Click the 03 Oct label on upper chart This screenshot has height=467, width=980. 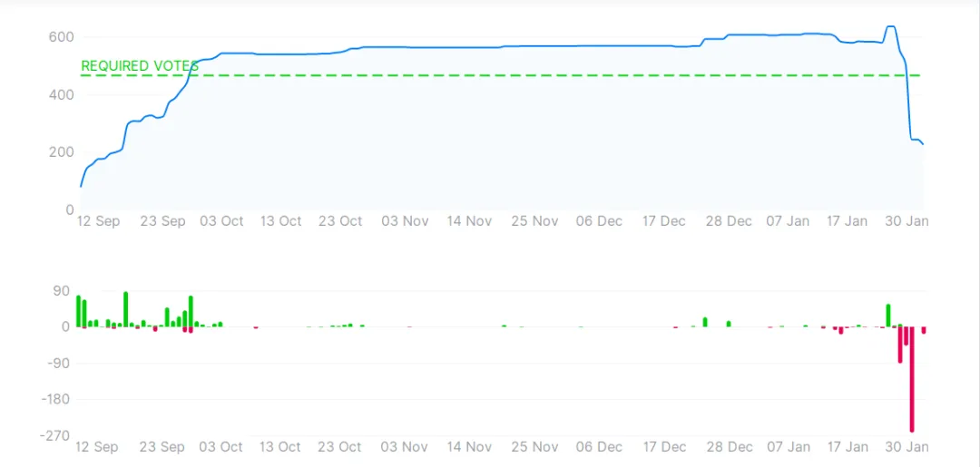(x=223, y=221)
